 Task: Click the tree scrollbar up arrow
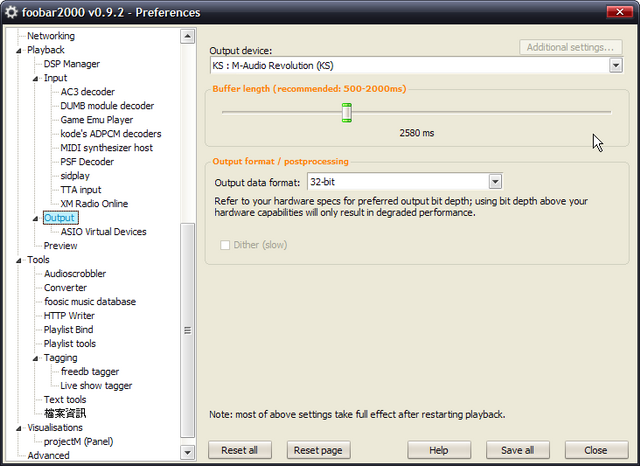(187, 36)
